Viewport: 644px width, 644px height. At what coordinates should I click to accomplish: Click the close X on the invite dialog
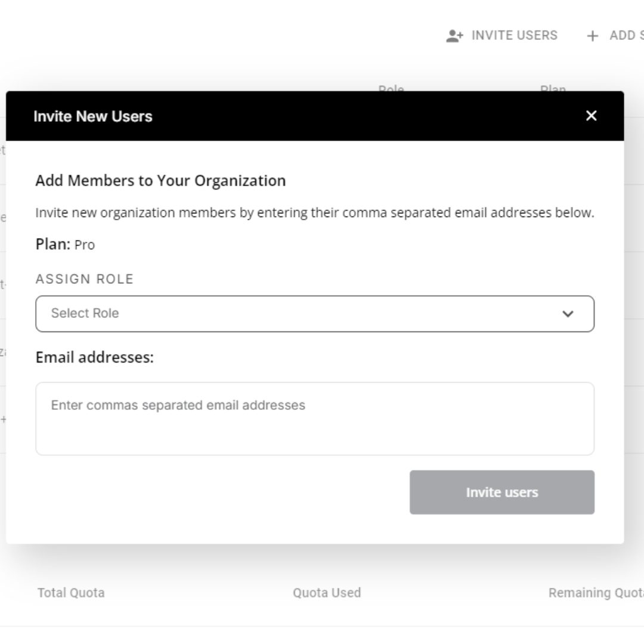click(591, 116)
